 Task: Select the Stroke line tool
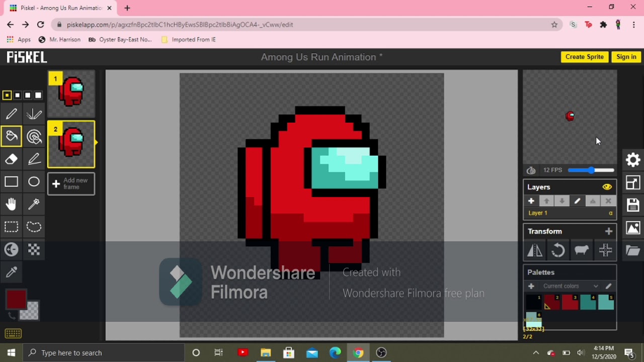(x=34, y=159)
